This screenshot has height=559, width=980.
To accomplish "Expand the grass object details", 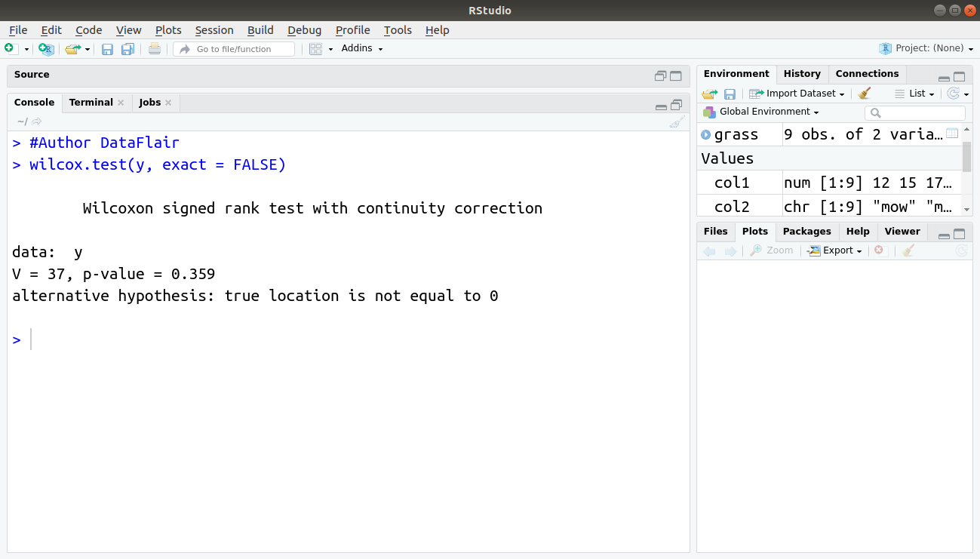I will click(x=706, y=134).
